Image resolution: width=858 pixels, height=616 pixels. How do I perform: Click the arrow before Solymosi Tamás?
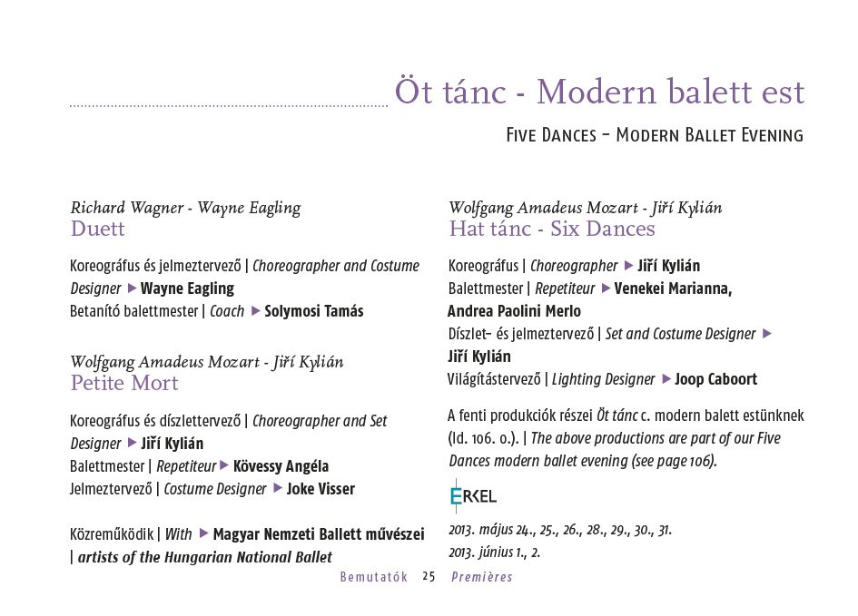[255, 310]
